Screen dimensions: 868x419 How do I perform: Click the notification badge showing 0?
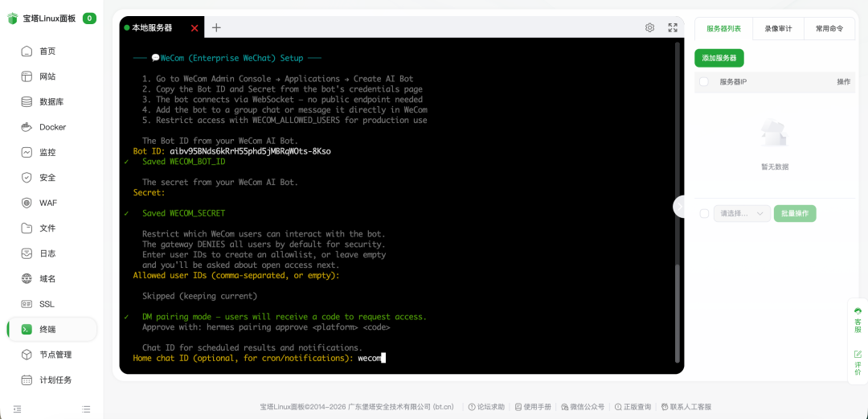click(x=90, y=18)
